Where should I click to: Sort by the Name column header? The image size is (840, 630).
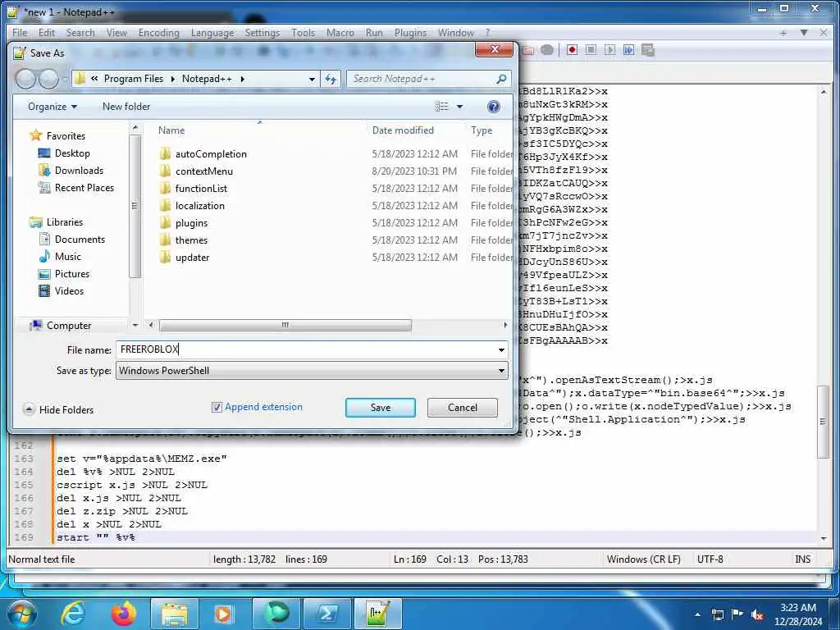pos(171,130)
